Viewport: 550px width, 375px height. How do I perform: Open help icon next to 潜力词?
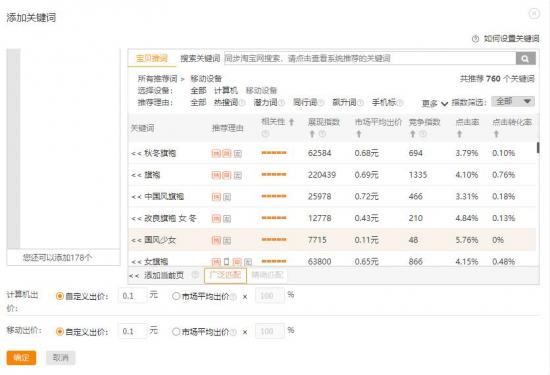(281, 103)
